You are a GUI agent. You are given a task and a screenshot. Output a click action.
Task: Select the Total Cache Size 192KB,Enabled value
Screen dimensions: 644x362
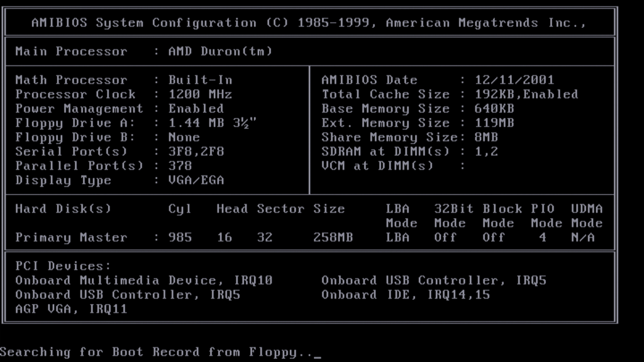point(526,94)
